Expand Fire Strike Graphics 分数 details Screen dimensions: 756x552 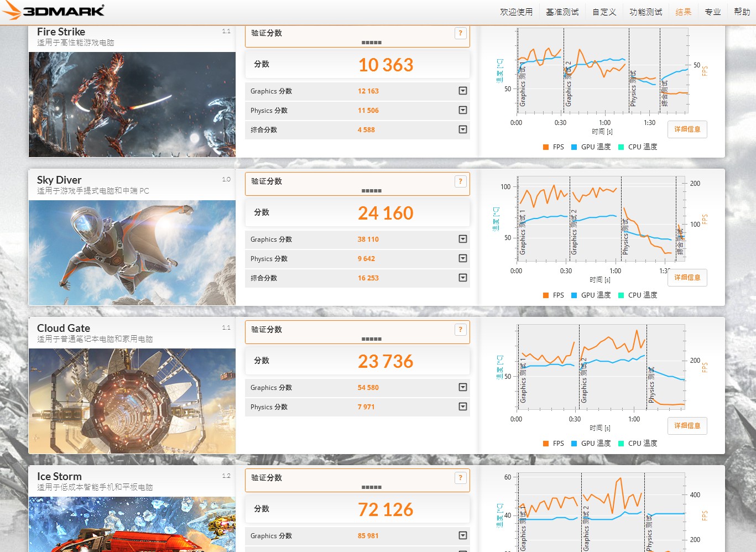463,91
